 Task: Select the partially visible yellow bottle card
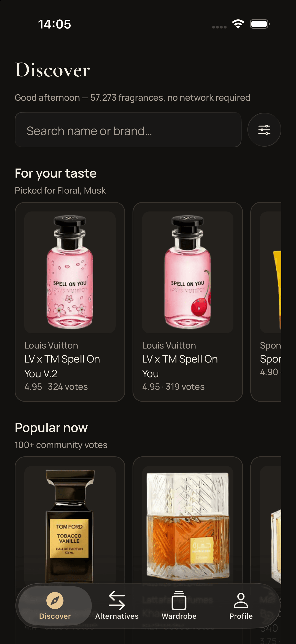tap(266, 302)
